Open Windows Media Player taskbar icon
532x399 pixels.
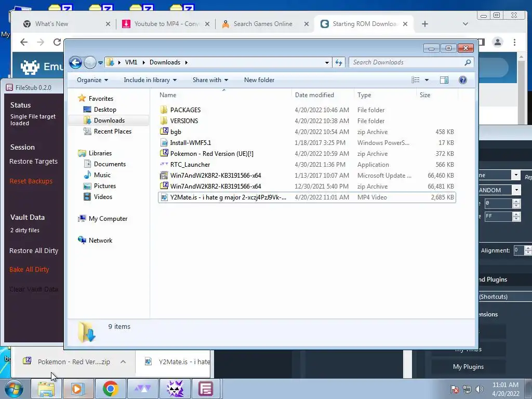(78, 389)
